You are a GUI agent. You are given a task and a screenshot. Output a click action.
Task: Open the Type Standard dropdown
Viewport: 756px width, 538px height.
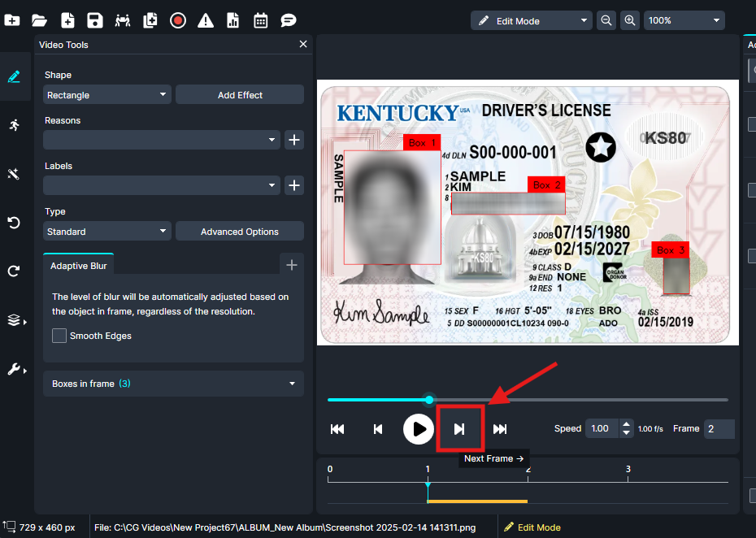click(107, 232)
